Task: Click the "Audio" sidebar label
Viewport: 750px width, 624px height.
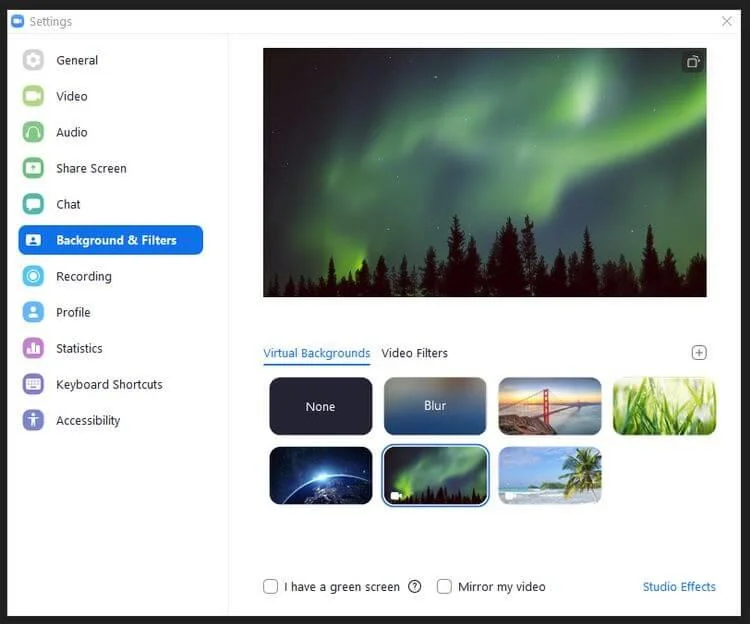Action: coord(72,132)
